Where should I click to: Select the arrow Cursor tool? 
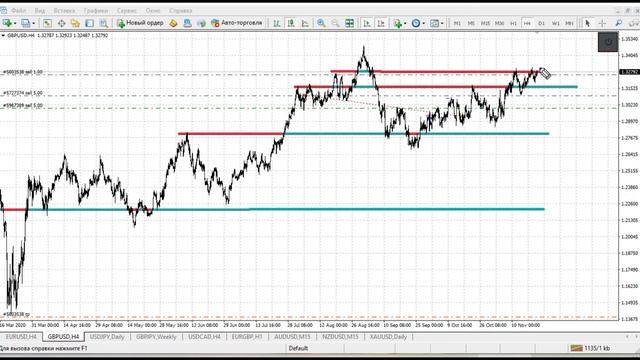(587, 23)
